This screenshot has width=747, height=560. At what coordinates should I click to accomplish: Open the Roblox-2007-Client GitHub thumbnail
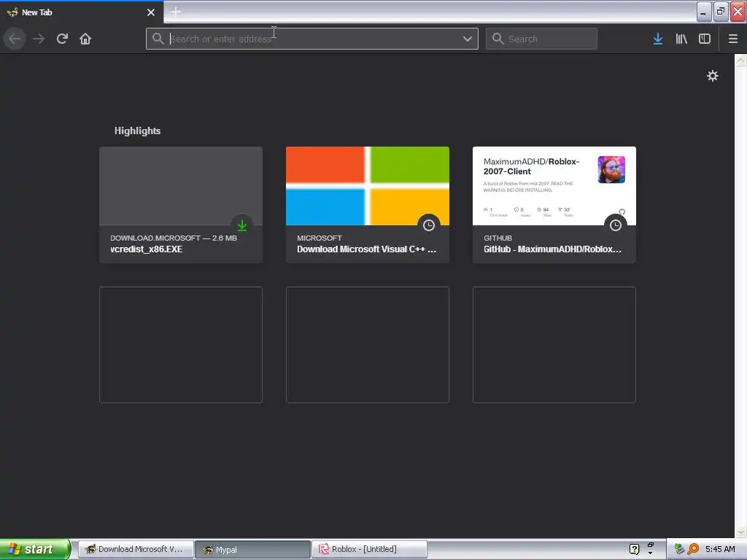[x=554, y=186]
